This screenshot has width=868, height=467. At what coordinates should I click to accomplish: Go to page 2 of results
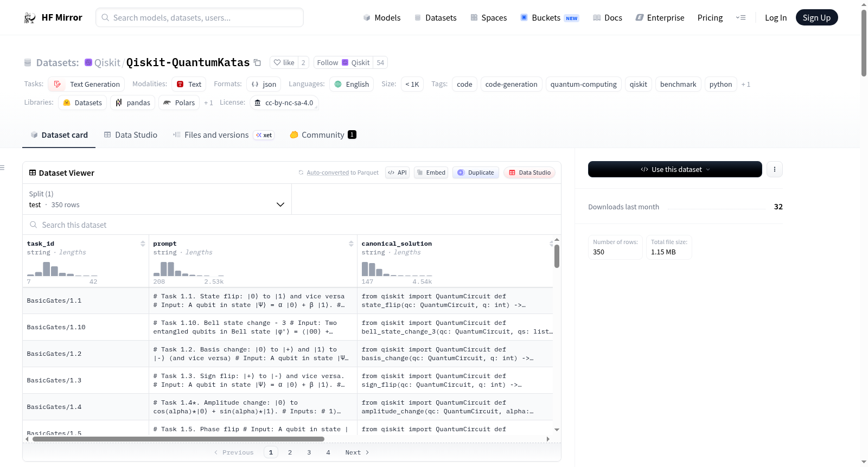(290, 452)
